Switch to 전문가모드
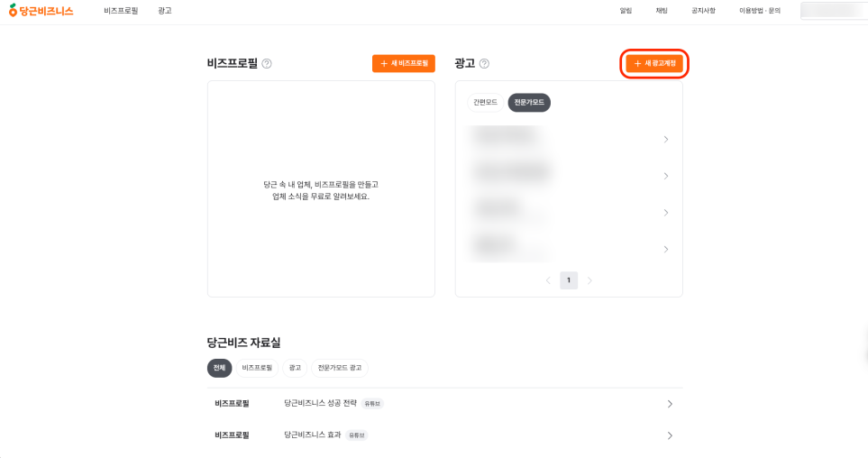 click(529, 103)
